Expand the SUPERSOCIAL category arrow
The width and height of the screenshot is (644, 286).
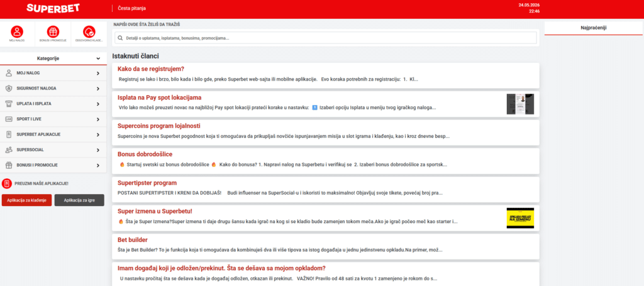tap(98, 150)
